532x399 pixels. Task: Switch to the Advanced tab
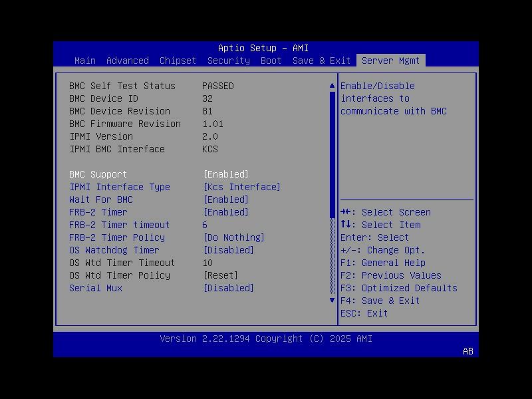coord(128,61)
